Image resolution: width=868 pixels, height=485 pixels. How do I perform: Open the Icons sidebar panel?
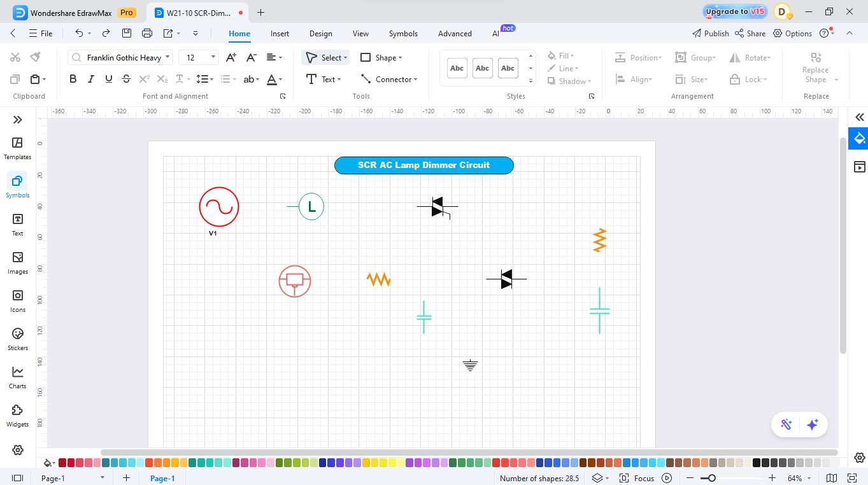[x=17, y=301]
